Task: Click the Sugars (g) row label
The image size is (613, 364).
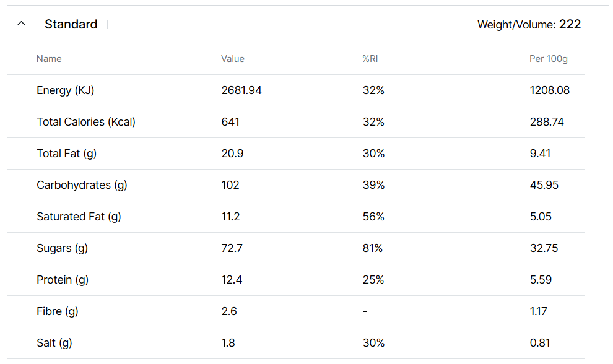Action: (x=62, y=248)
